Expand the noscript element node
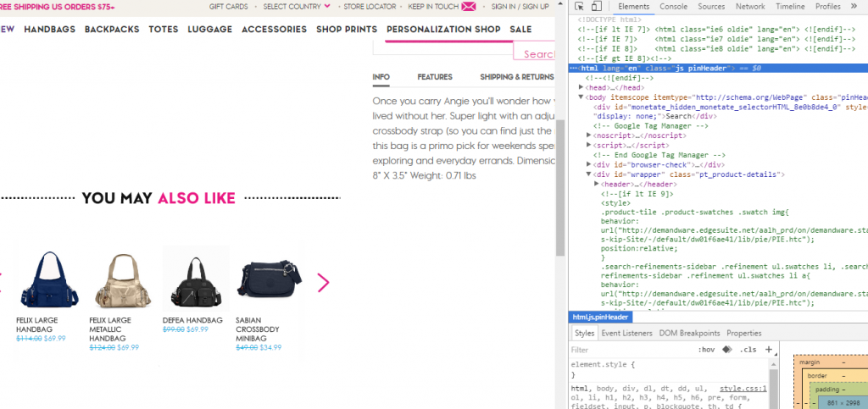This screenshot has width=868, height=409. point(589,135)
